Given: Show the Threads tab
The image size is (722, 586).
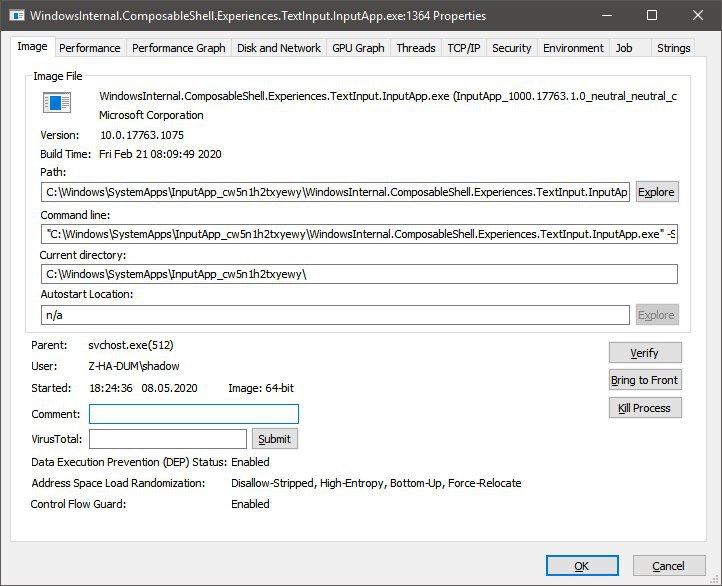Looking at the screenshot, I should coord(416,48).
